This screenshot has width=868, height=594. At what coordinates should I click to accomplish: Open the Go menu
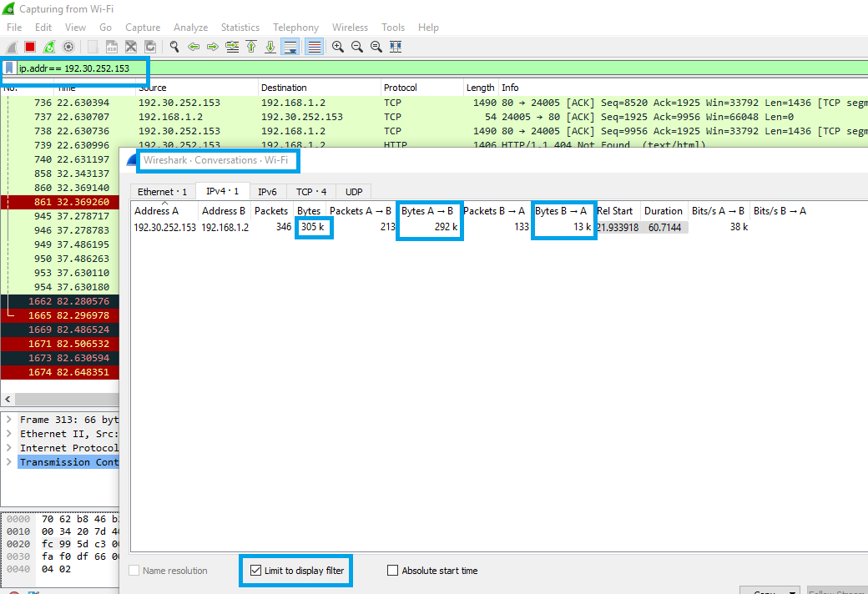pyautogui.click(x=105, y=28)
